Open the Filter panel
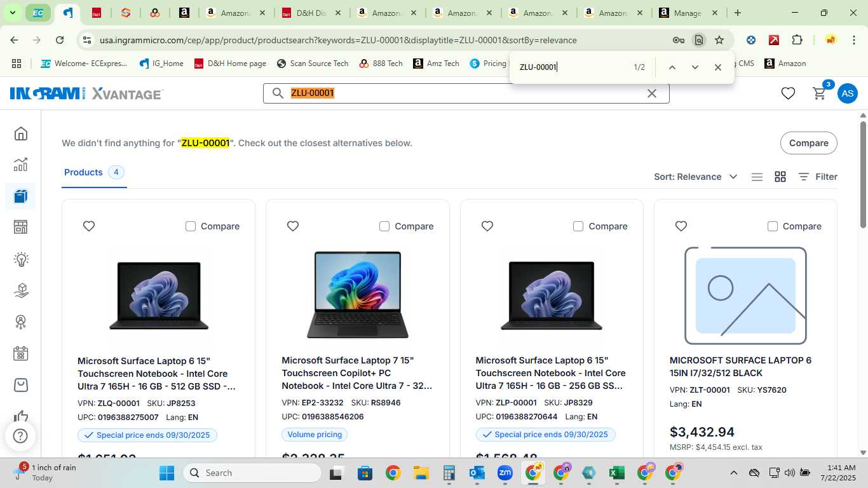 tap(818, 177)
